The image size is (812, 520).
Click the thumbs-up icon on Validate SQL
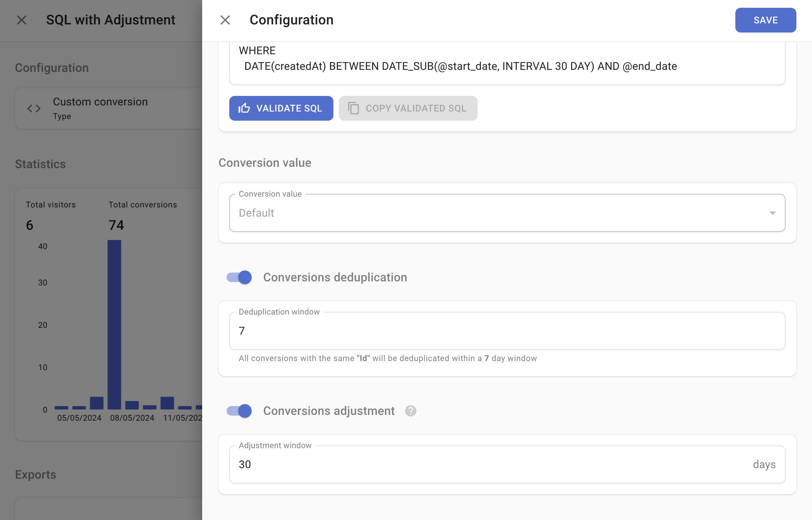tap(245, 108)
